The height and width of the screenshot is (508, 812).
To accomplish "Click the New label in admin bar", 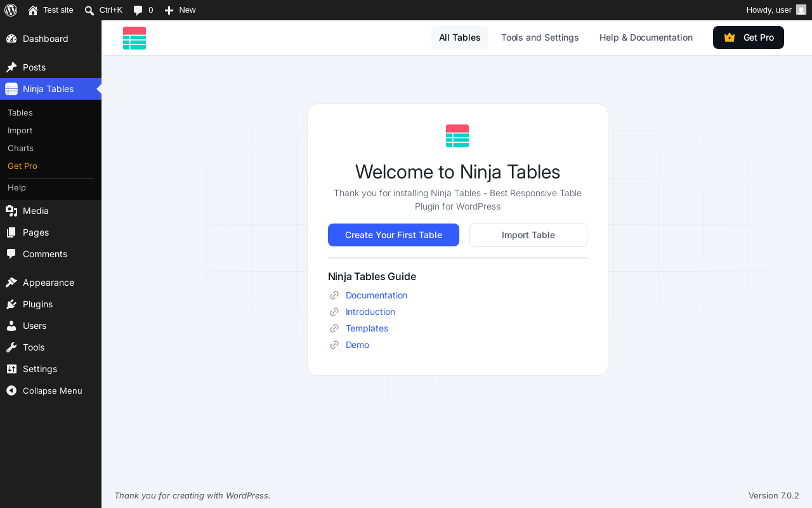I will 187,10.
